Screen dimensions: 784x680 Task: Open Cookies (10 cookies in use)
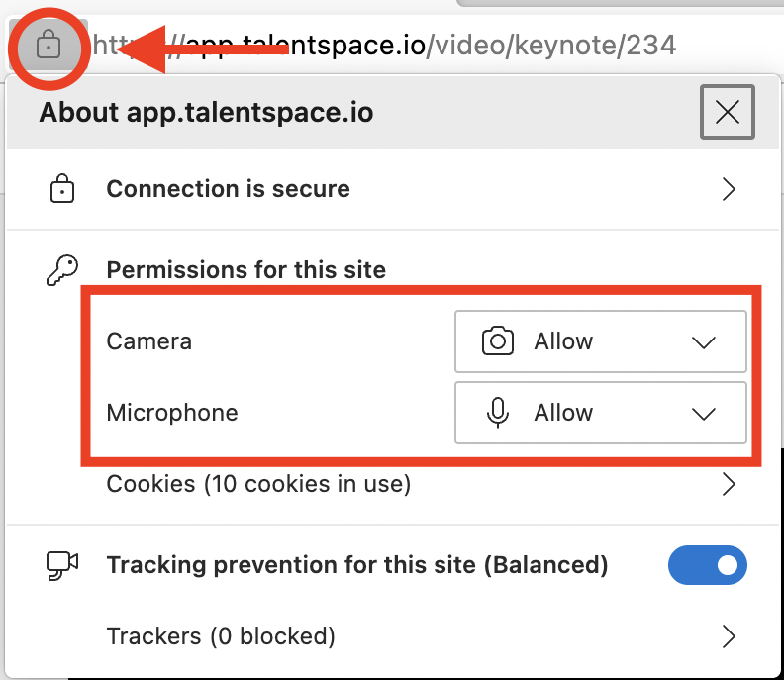click(258, 484)
